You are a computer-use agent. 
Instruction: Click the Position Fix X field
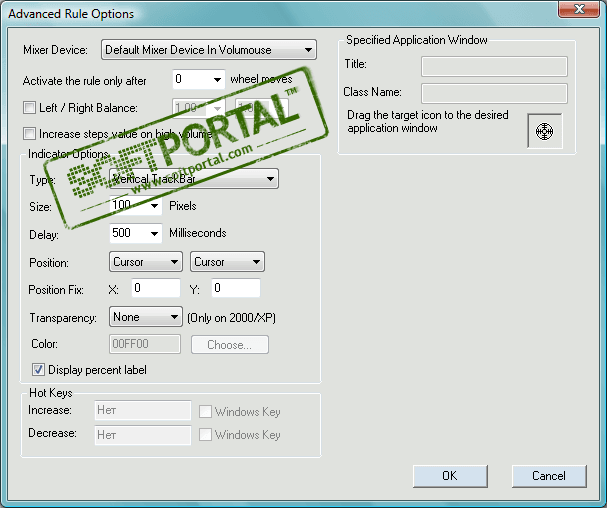(156, 288)
